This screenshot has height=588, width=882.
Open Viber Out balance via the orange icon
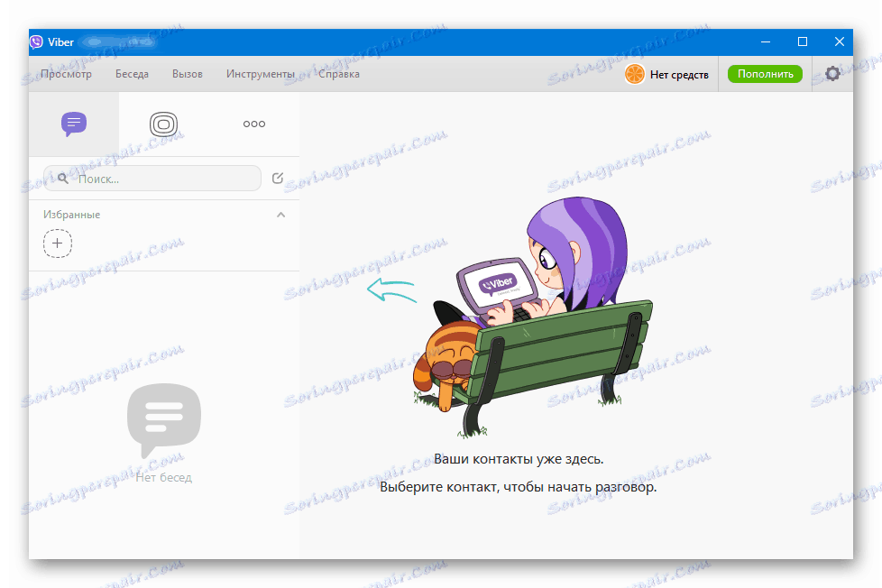(x=636, y=74)
